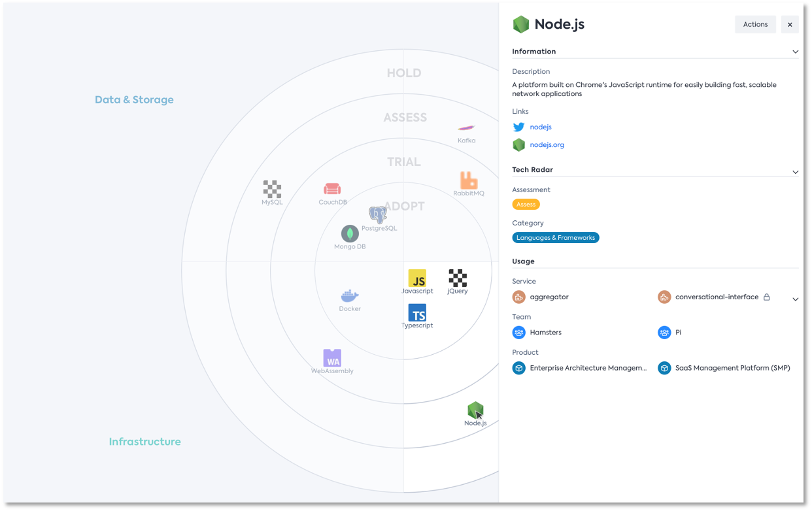
Task: Click the conversational-interface service icon
Action: (664, 297)
